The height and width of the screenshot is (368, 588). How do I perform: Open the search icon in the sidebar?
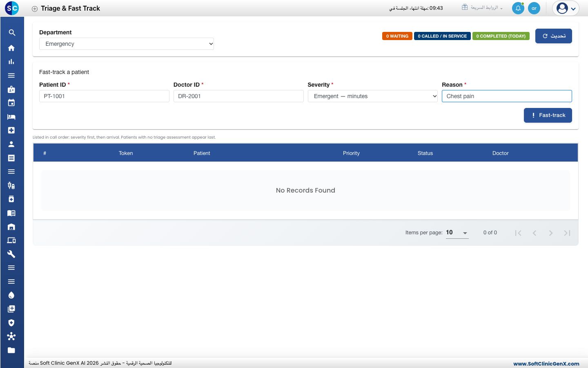(12, 33)
